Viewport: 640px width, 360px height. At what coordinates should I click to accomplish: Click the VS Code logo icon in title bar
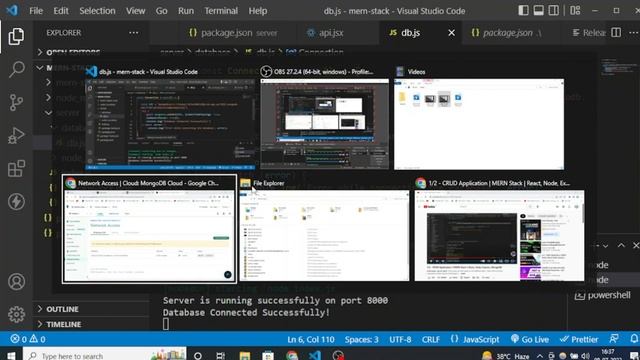point(12,10)
